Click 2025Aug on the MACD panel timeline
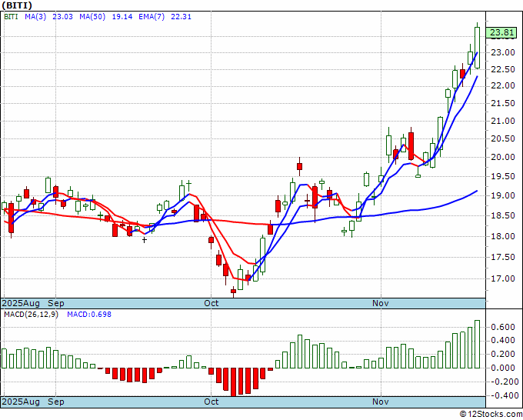Viewport: 523px width, 420px height. pyautogui.click(x=21, y=402)
